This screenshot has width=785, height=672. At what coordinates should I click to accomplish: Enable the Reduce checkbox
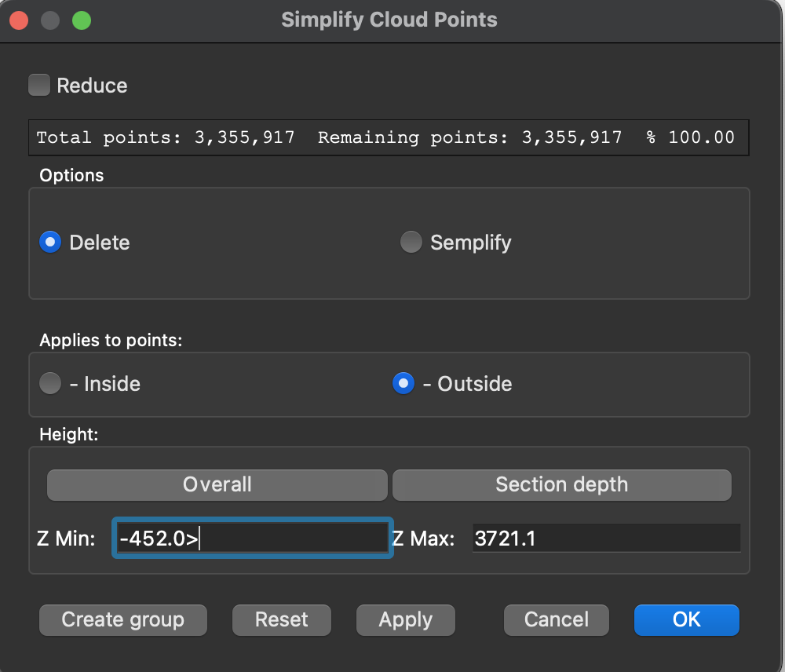coord(39,85)
